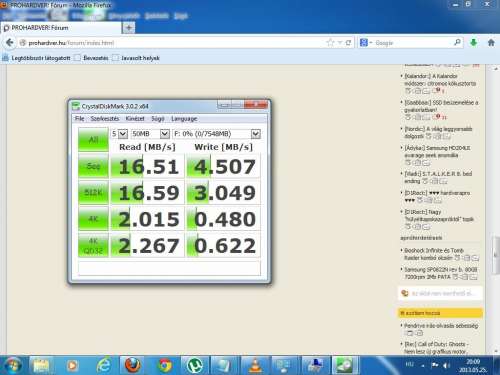Click the search magnifier icon
500x375 pixels.
457,42
